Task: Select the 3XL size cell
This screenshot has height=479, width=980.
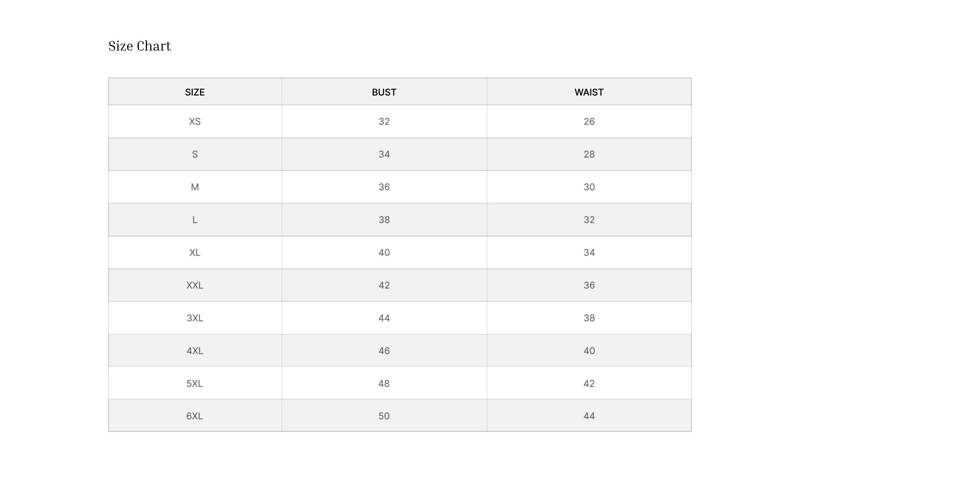Action: point(195,318)
